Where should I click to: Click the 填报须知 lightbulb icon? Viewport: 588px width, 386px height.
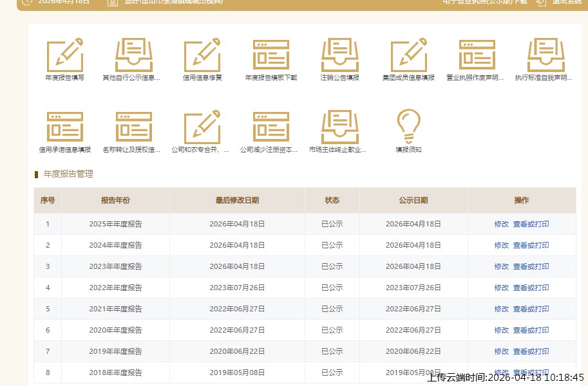click(408, 127)
